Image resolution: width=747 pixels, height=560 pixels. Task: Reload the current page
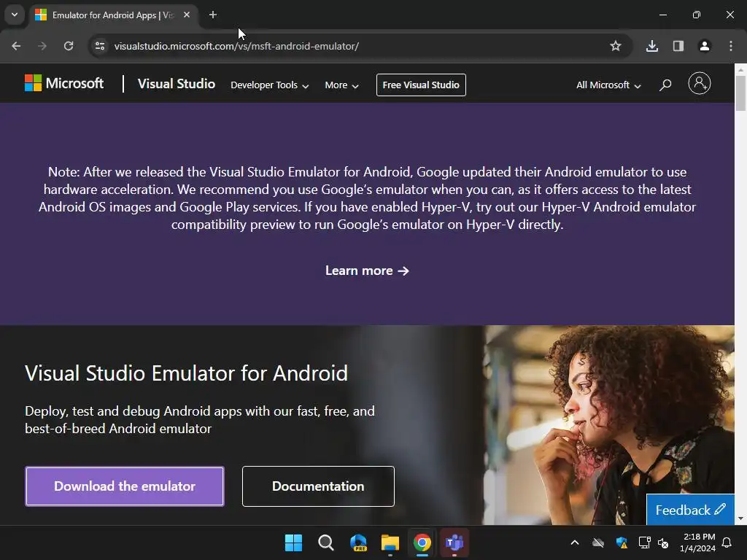click(69, 46)
